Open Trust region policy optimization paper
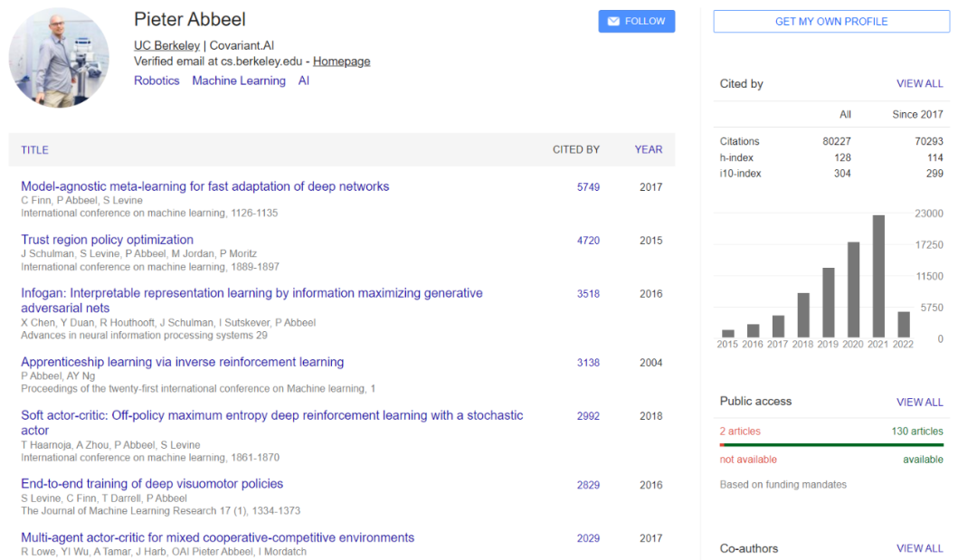 tap(107, 240)
